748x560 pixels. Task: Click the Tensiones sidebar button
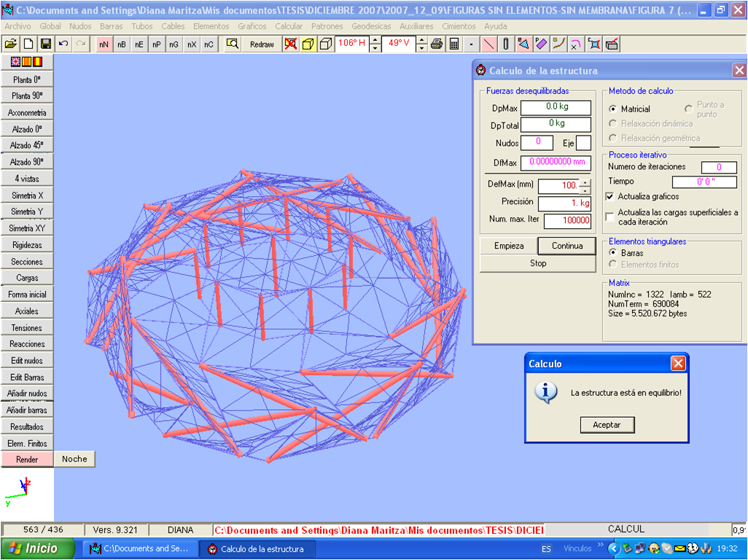tap(27, 328)
